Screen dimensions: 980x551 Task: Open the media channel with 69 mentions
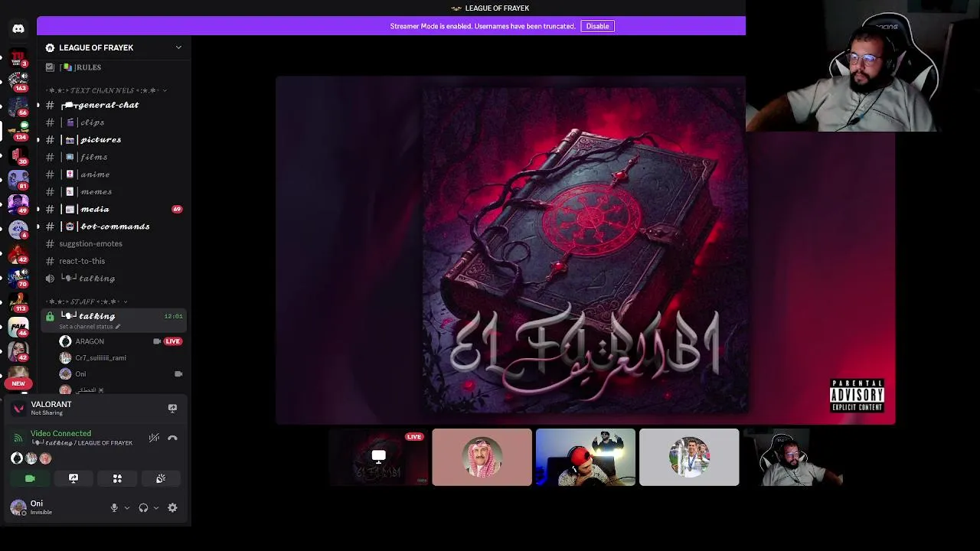coord(115,209)
